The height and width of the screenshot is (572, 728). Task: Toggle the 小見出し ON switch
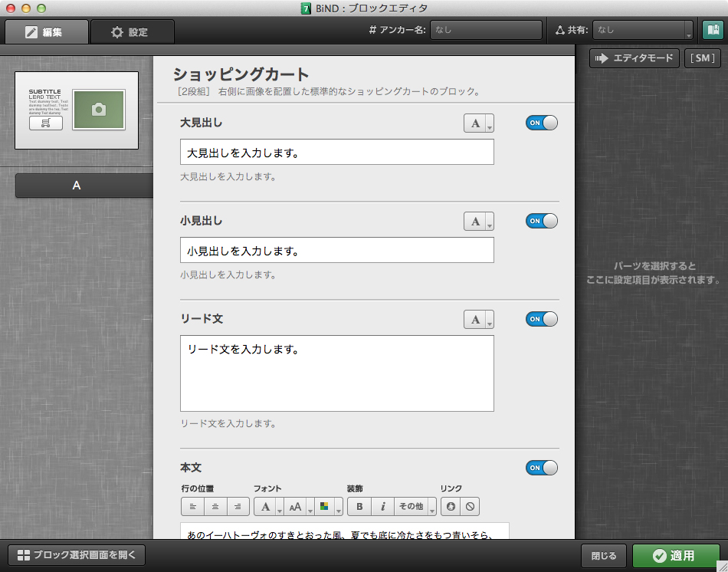tap(541, 221)
